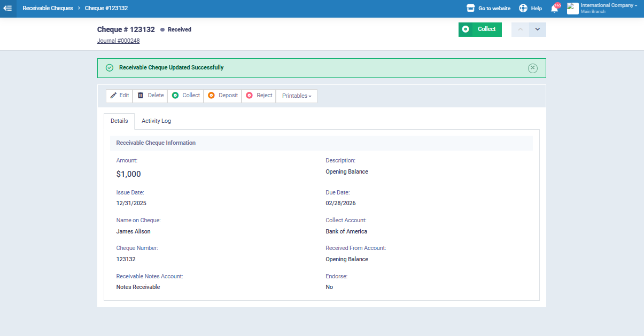Click the sidebar collapse menu icon
The width and height of the screenshot is (644, 336).
pyautogui.click(x=8, y=9)
